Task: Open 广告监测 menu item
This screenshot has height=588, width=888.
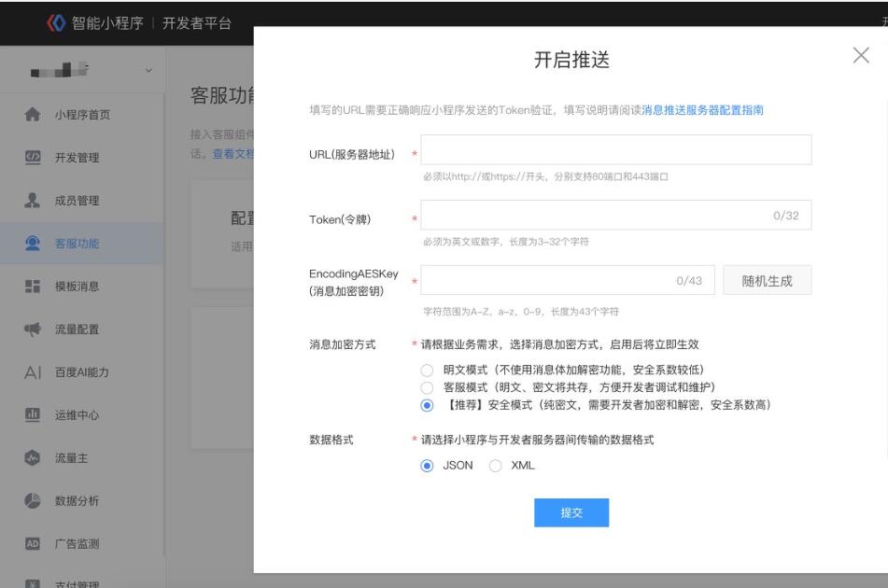Action: [82, 544]
